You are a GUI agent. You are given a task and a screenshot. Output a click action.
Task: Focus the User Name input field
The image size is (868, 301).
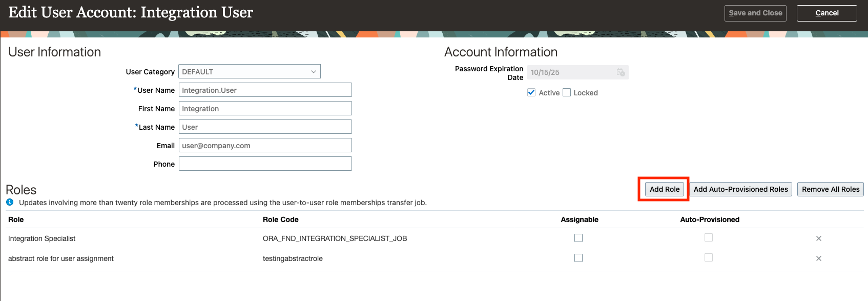(x=265, y=90)
